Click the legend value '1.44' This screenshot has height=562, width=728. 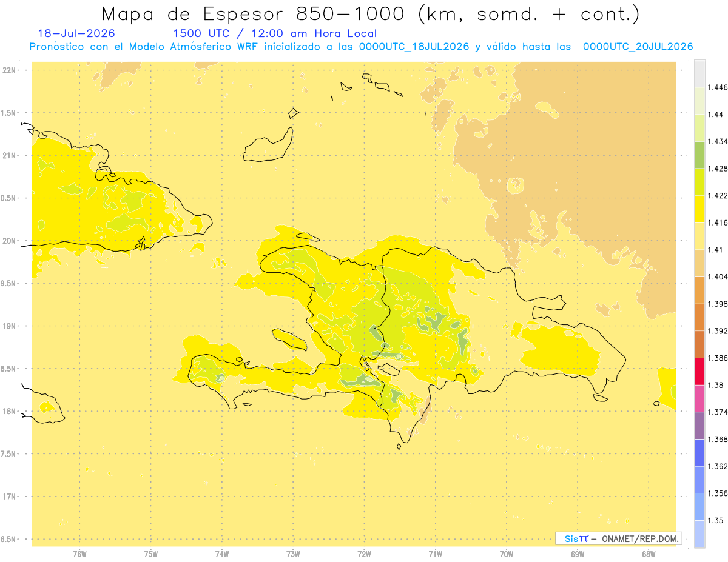click(715, 115)
